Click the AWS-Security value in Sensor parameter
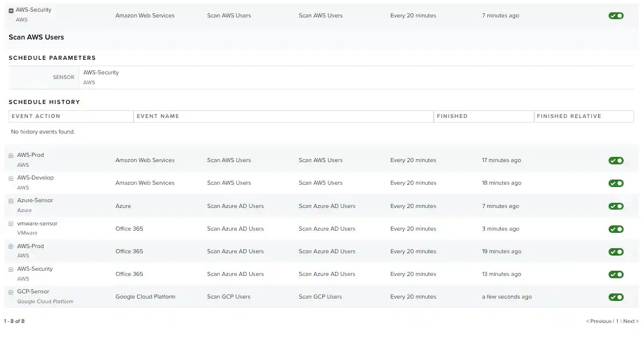Image resolution: width=644 pixels, height=341 pixels. [x=101, y=72]
